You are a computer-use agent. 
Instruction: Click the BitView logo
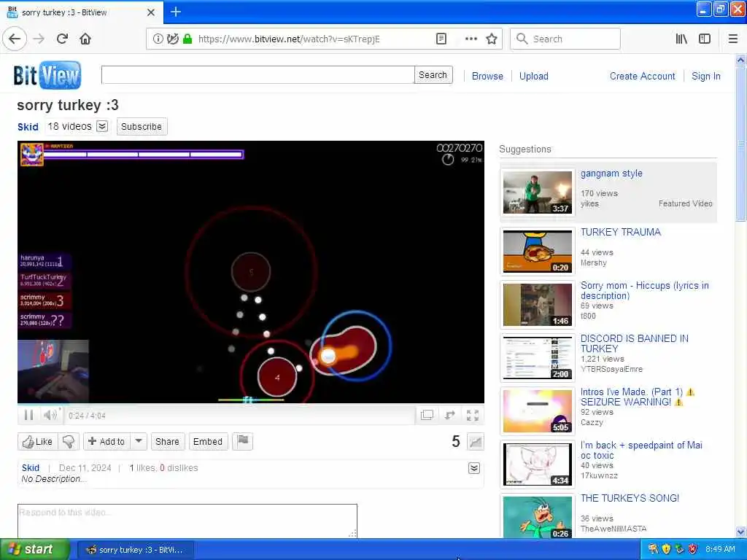pyautogui.click(x=47, y=75)
